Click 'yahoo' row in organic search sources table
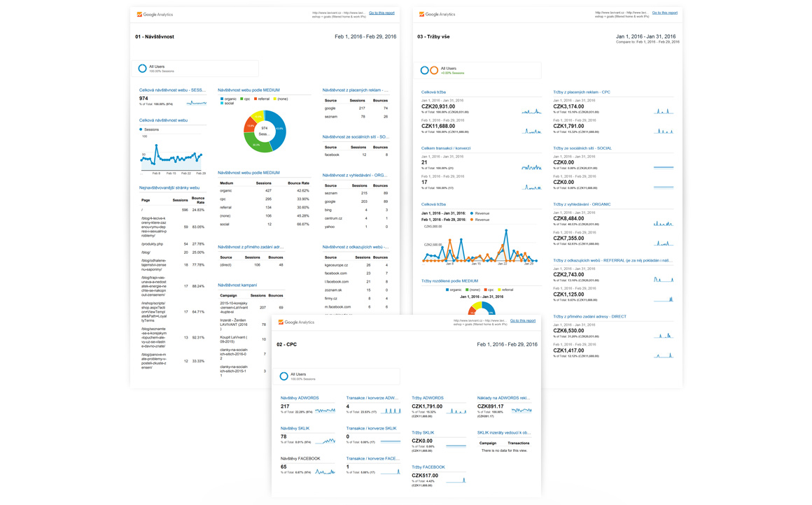 point(356,227)
